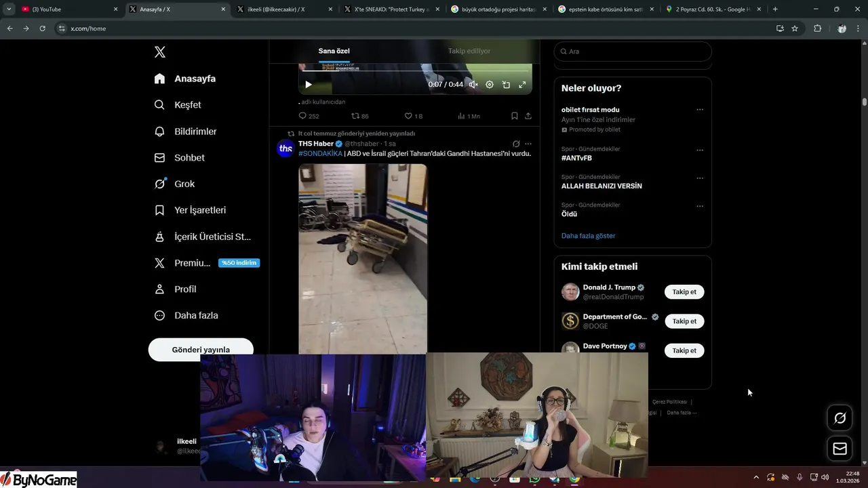Image resolution: width=868 pixels, height=488 pixels.
Task: Open options for #ANTvFB trend
Action: pyautogui.click(x=700, y=150)
